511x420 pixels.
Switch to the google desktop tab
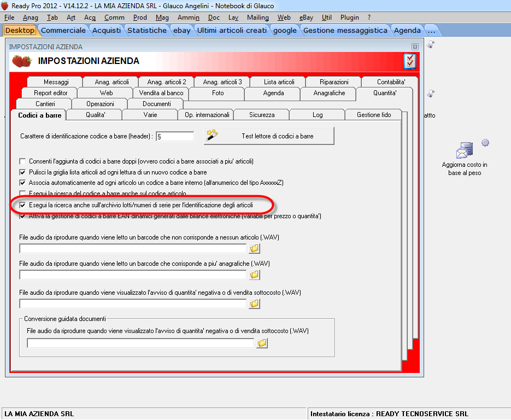pyautogui.click(x=285, y=30)
